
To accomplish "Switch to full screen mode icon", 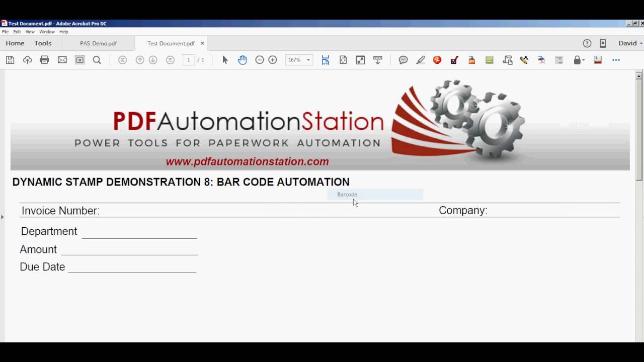I will click(x=360, y=60).
